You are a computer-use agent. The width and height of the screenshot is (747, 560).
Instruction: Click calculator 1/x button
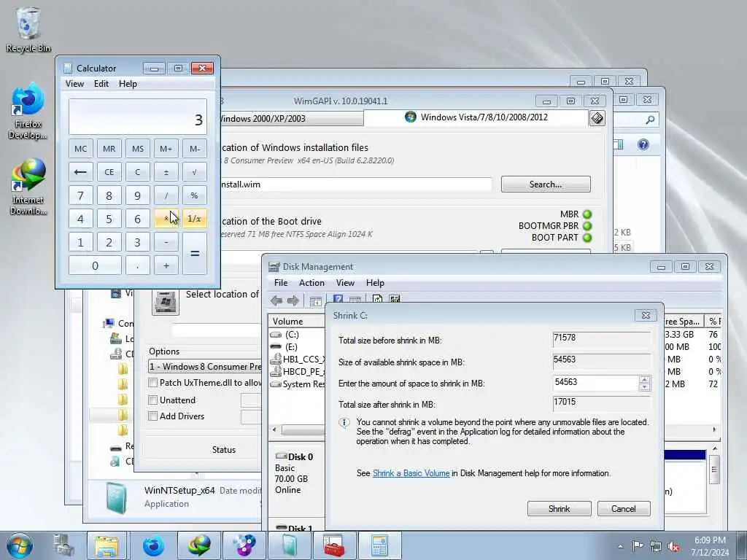(x=195, y=219)
